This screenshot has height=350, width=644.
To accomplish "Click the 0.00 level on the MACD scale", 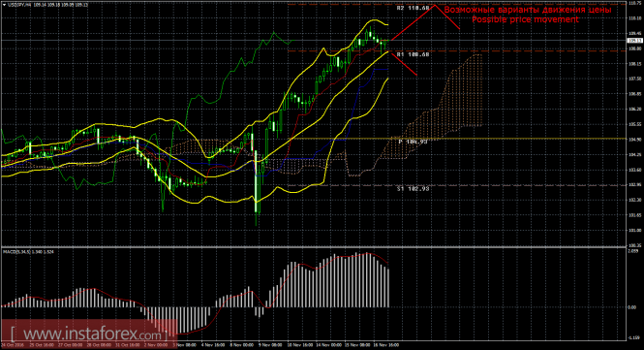I will click(x=631, y=307).
